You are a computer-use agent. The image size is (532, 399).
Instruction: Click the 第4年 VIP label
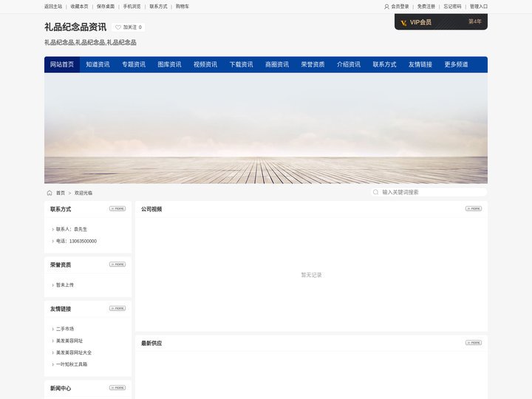474,21
